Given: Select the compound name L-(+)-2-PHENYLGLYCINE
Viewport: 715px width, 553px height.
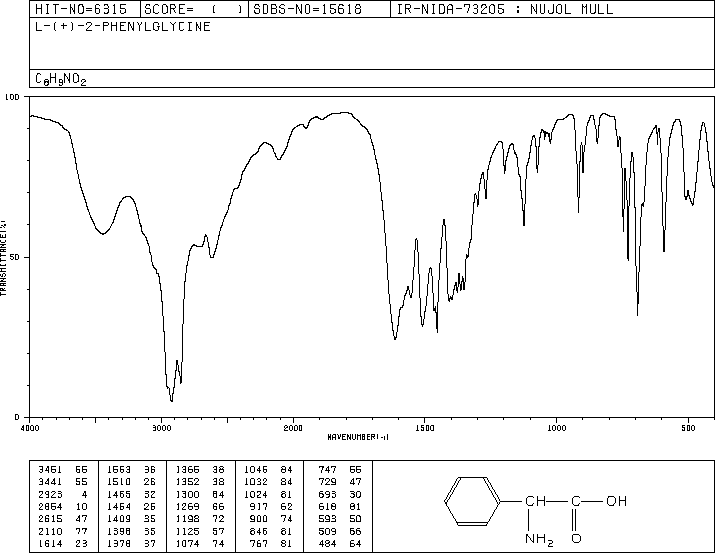Looking at the screenshot, I should tap(123, 26).
